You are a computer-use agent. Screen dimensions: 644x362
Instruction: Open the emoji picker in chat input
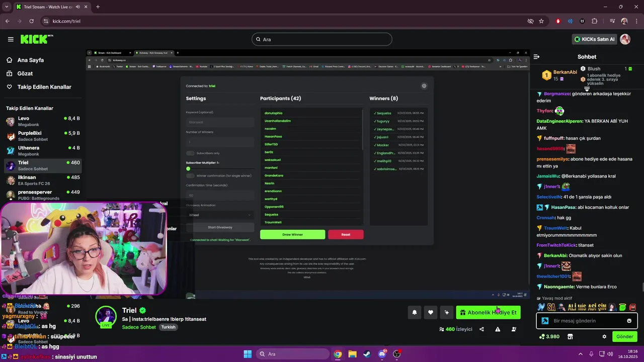(629, 321)
